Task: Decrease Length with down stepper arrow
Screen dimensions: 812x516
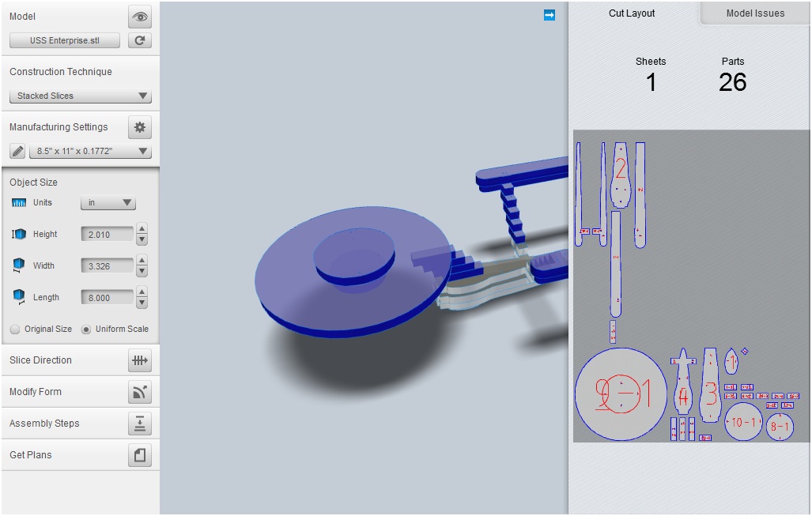Action: point(142,303)
